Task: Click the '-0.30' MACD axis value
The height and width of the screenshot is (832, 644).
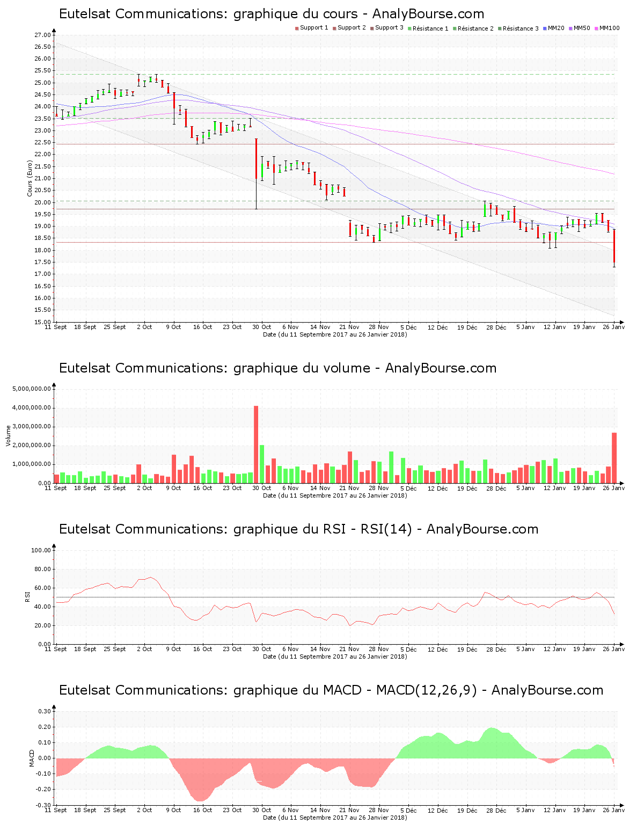Action: point(44,805)
